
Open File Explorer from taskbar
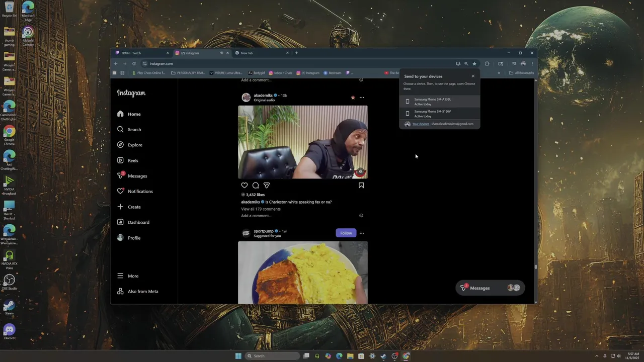tap(350, 356)
